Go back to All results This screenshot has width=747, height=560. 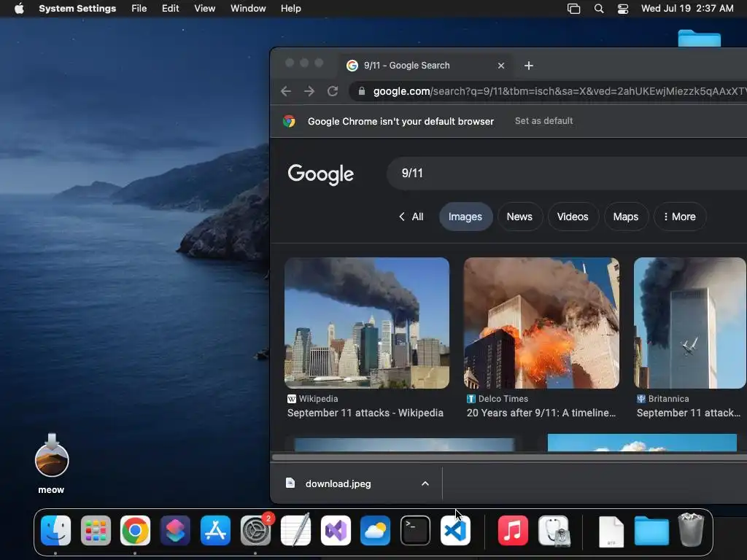pos(411,217)
